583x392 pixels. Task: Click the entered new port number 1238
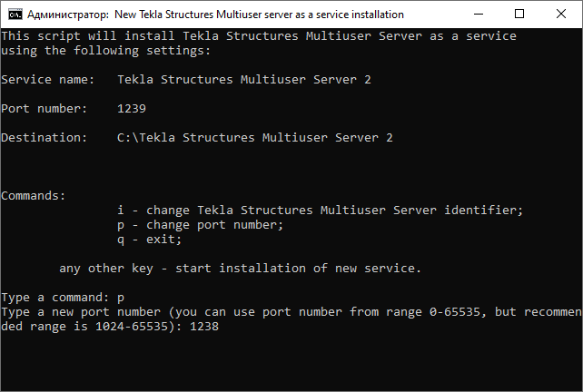(x=204, y=327)
